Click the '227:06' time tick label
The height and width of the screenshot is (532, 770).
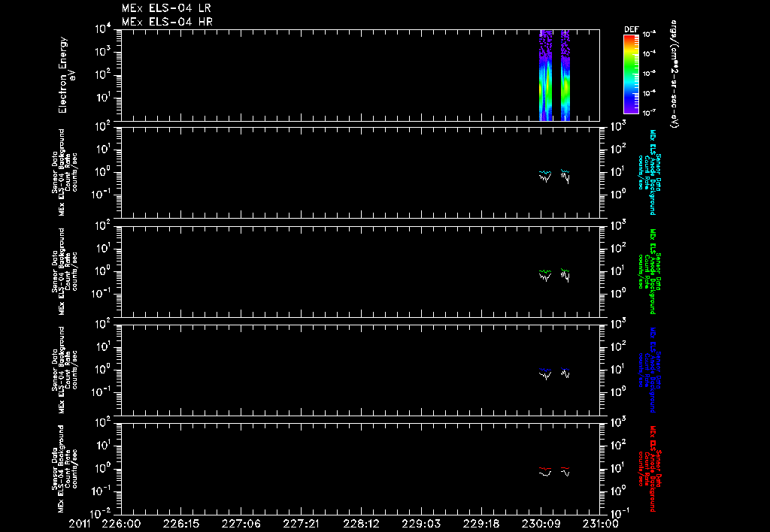[241, 524]
